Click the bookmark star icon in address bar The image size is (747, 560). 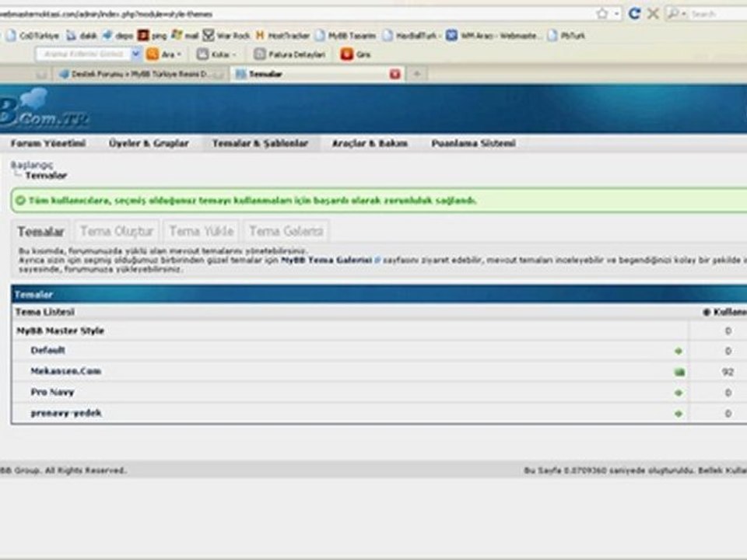602,14
